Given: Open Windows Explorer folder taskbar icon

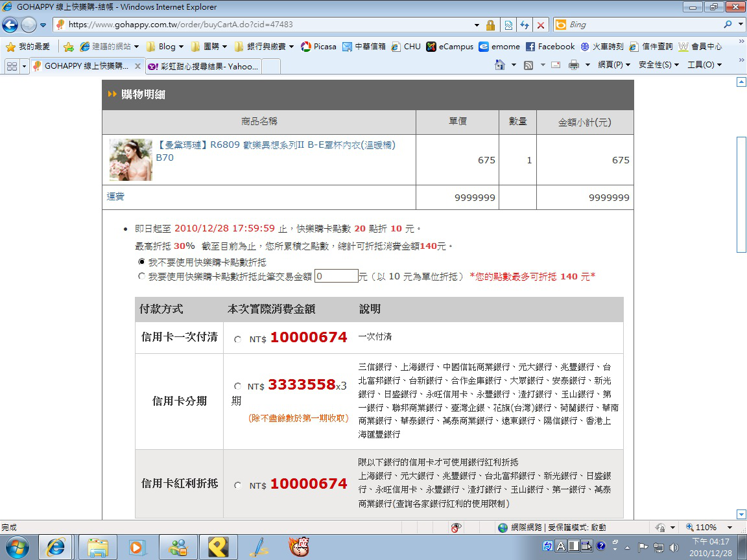Looking at the screenshot, I should [x=98, y=547].
